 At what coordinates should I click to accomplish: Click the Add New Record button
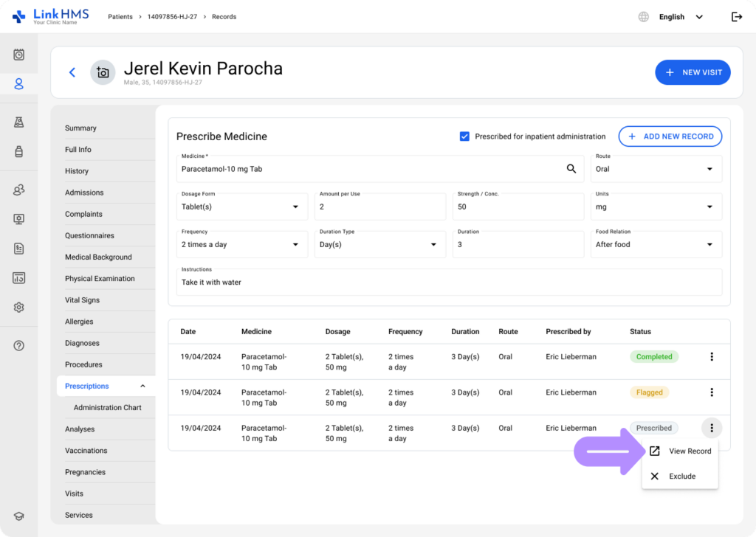click(670, 136)
